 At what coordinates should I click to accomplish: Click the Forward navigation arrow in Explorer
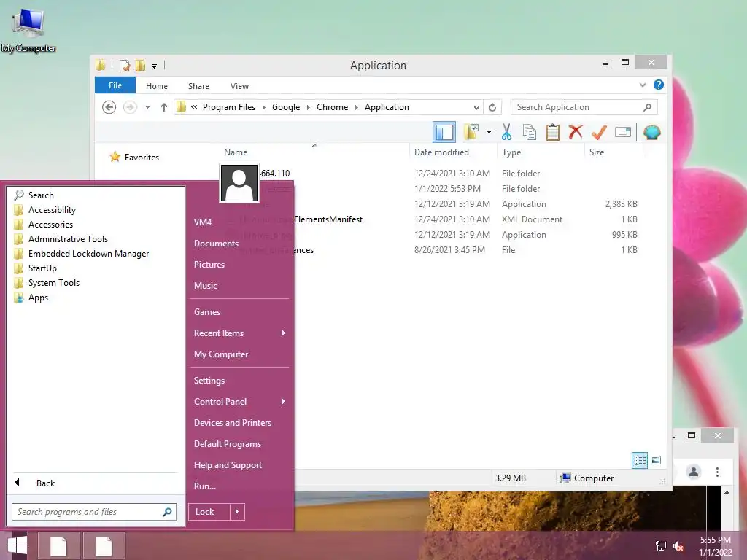tap(130, 107)
